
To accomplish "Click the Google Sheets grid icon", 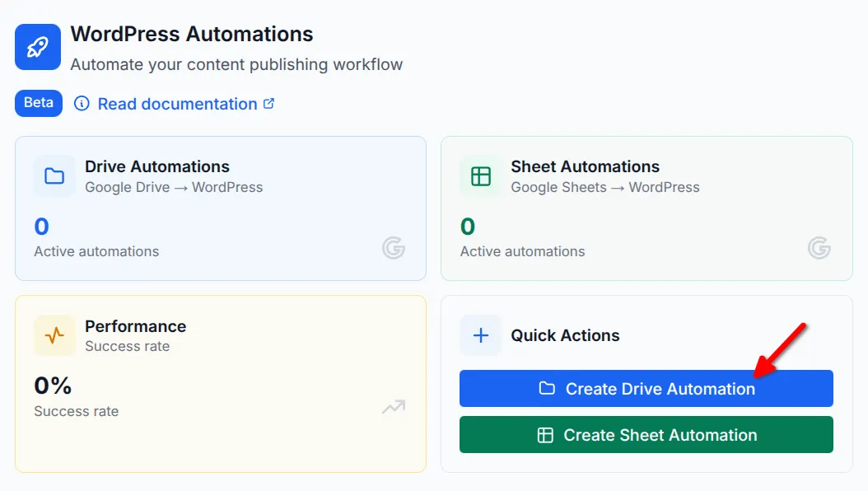I will point(480,175).
